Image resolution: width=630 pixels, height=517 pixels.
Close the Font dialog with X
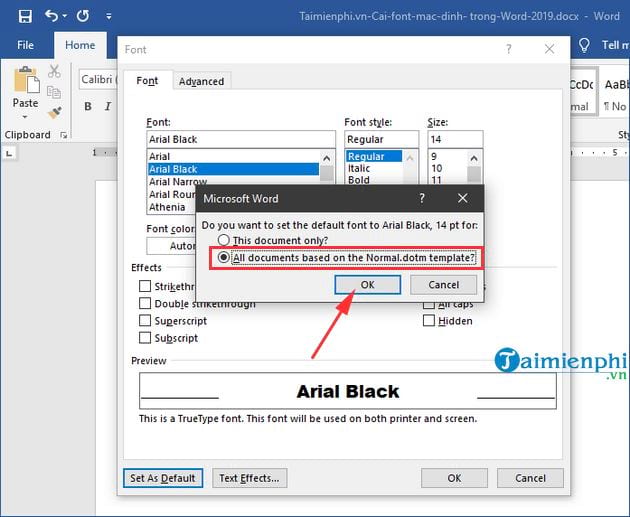(549, 49)
